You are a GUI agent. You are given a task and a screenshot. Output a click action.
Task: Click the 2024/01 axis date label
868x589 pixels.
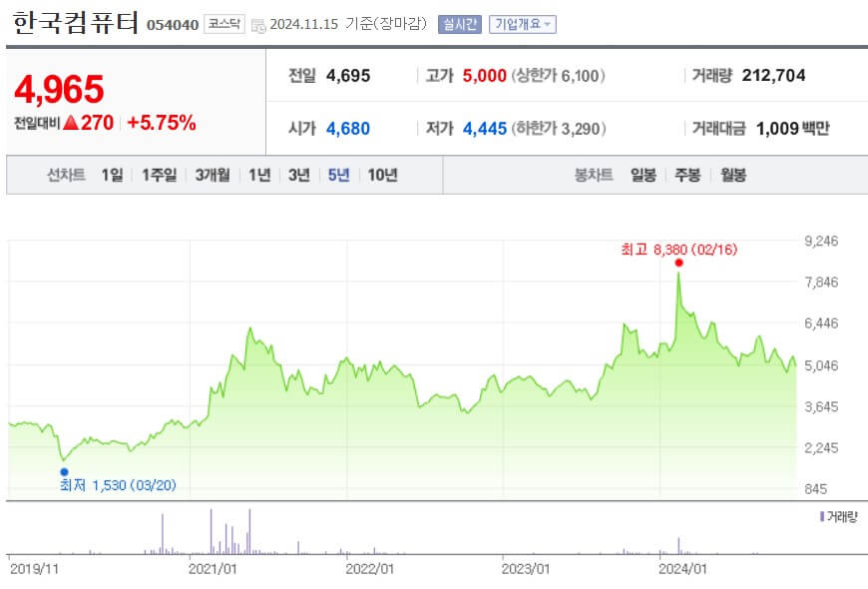683,569
